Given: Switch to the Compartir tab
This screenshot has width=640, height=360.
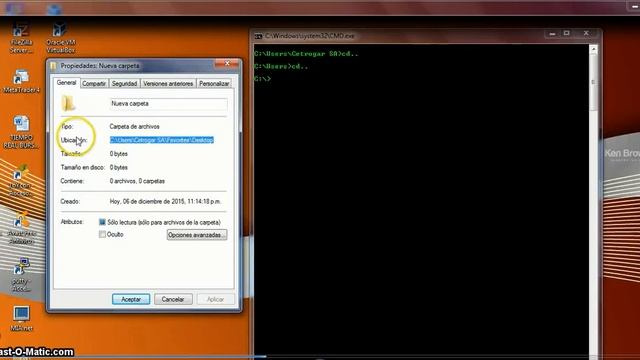Looking at the screenshot, I should pyautogui.click(x=94, y=83).
